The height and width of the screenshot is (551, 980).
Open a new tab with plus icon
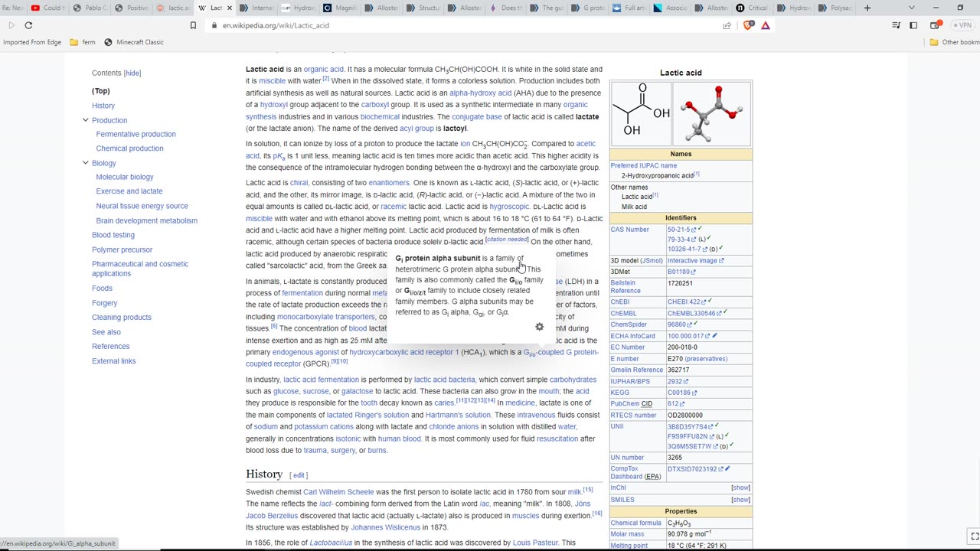867,8
